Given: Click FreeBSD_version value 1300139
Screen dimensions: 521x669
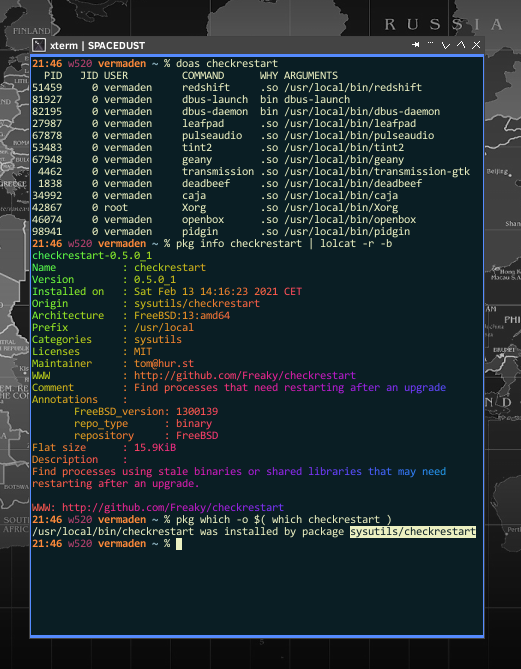Looking at the screenshot, I should point(197,412).
